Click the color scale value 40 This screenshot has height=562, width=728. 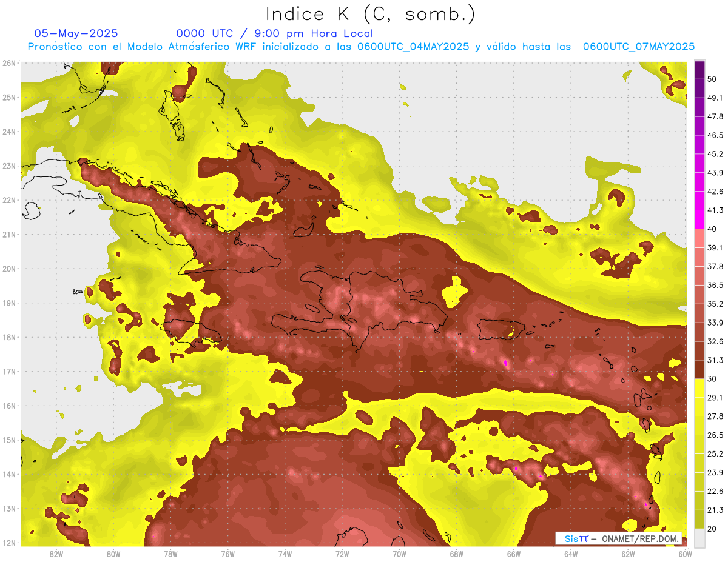[712, 229]
